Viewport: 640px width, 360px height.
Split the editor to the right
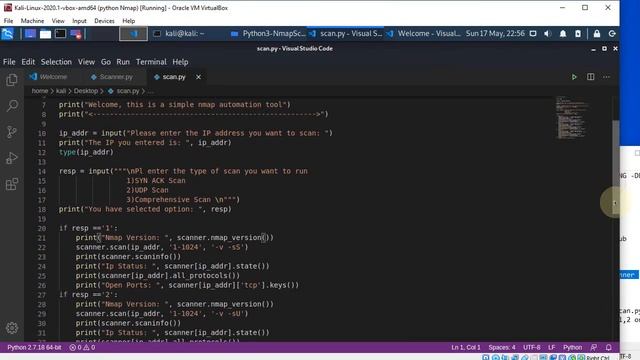coord(590,77)
